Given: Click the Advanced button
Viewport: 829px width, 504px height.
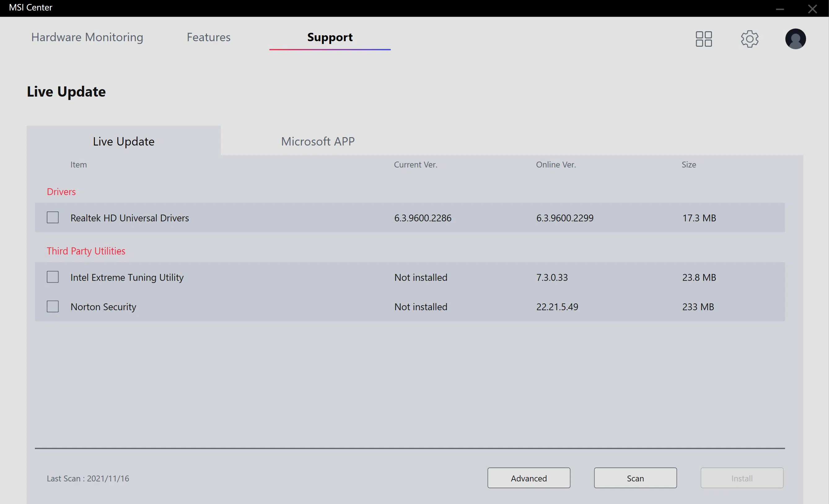Looking at the screenshot, I should pos(529,478).
